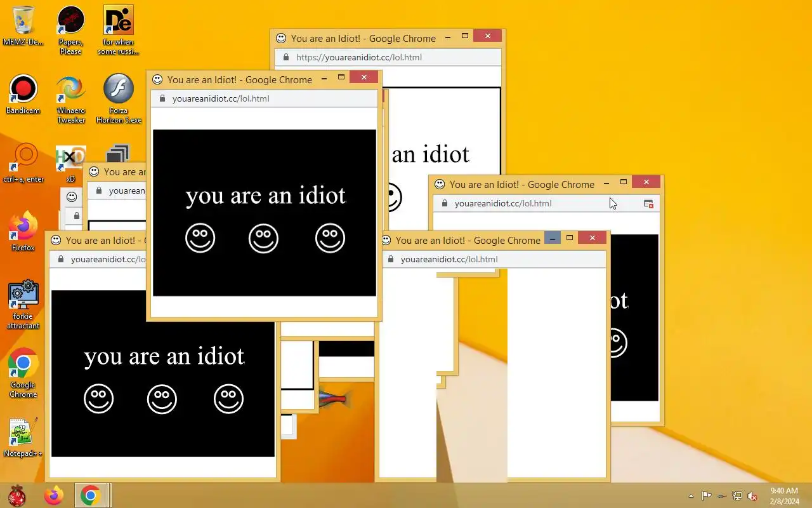Screen dimensions: 812x508
Task: Click the smiley favicon of the blank white popup
Action: pyautogui.click(x=386, y=240)
